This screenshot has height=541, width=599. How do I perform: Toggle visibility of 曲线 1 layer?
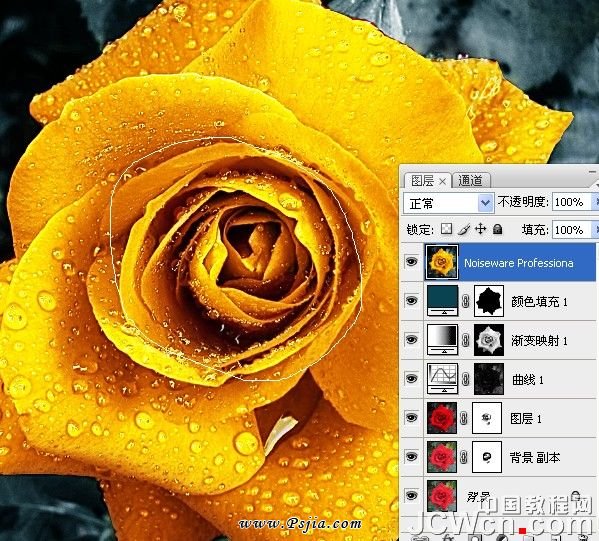coord(411,378)
